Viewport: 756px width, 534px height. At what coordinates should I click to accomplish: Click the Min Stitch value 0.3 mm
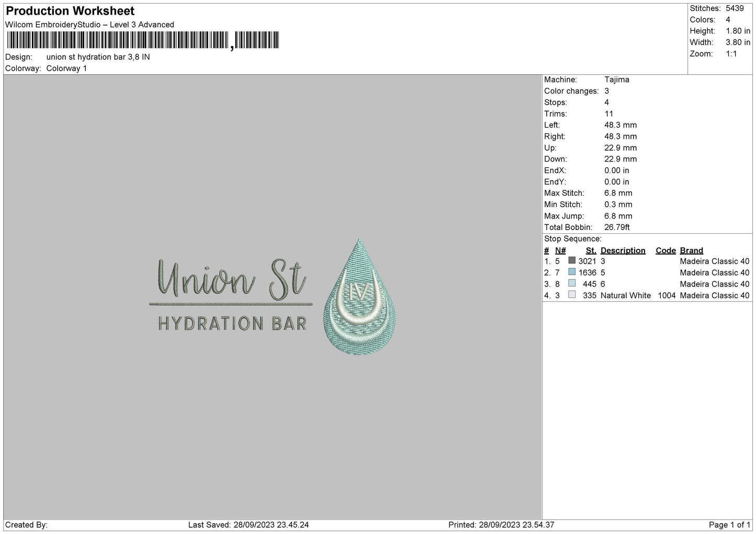click(618, 204)
